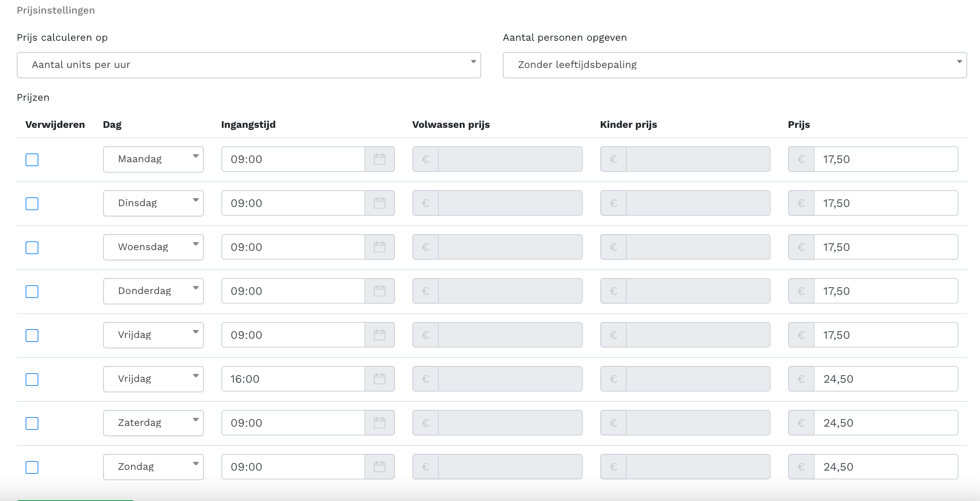The width and height of the screenshot is (980, 501).
Task: Expand the 'Aantal personen opgeven' dropdown
Action: (x=735, y=65)
